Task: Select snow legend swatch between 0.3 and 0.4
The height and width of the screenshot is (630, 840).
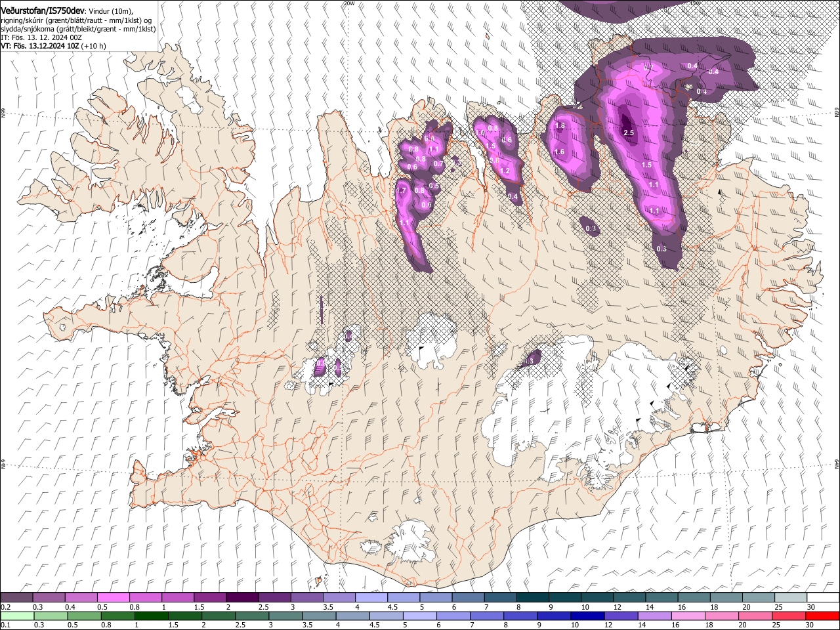Action: pos(49,598)
